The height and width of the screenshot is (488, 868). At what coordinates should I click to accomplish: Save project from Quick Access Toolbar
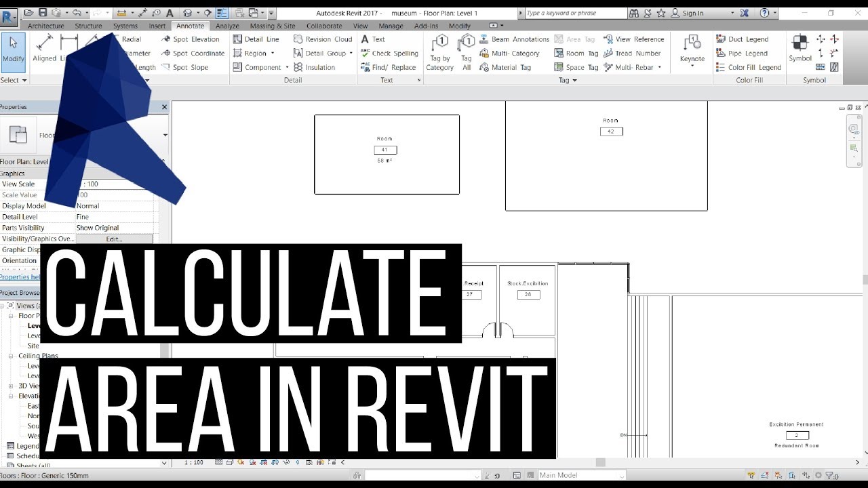(43, 13)
